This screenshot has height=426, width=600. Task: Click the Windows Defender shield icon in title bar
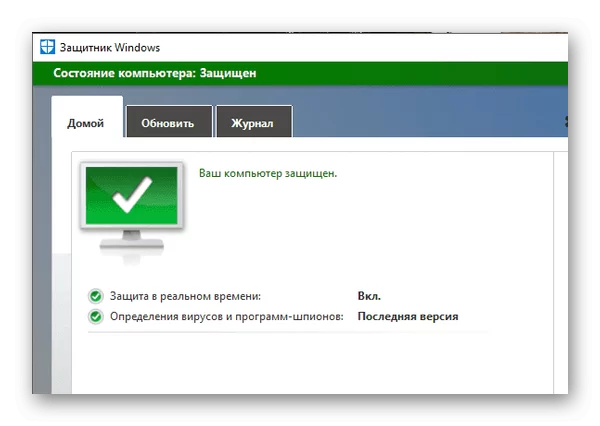(x=47, y=47)
